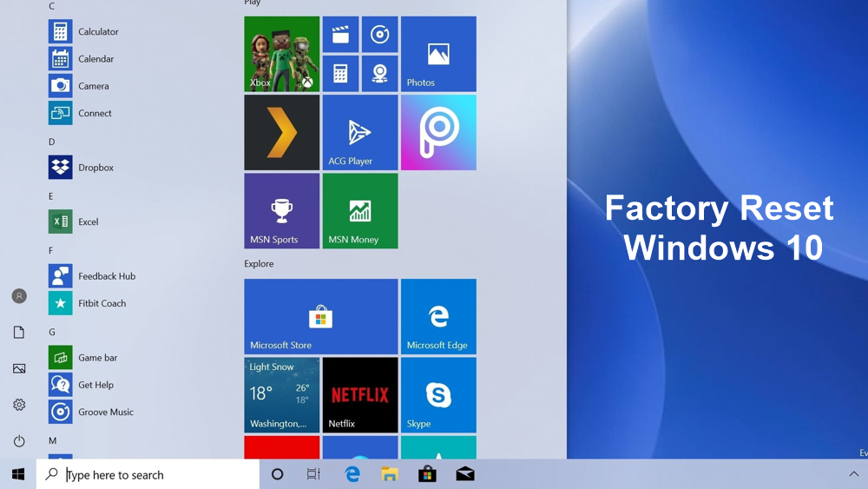Open the Power options button
868x489 pixels.
click(x=19, y=441)
